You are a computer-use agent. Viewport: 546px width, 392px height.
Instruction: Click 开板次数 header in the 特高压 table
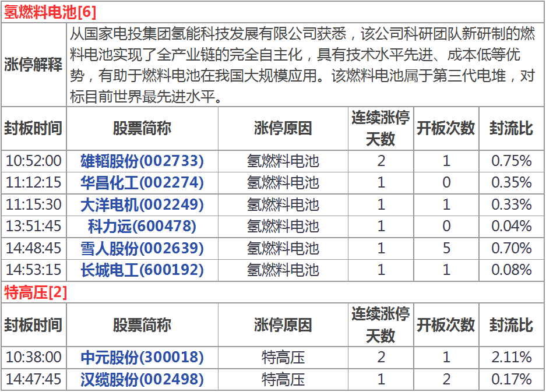coord(446,325)
